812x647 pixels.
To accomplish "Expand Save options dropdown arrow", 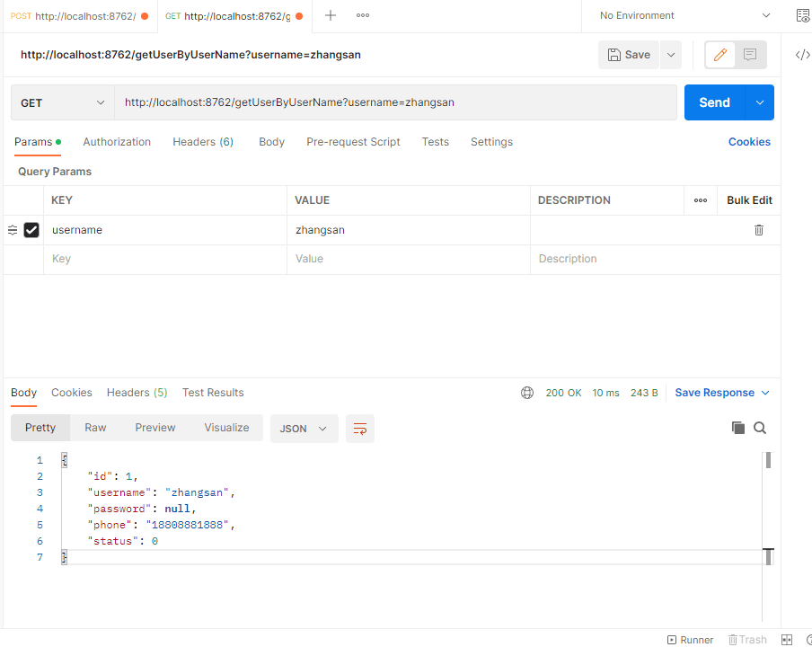I will pos(671,55).
